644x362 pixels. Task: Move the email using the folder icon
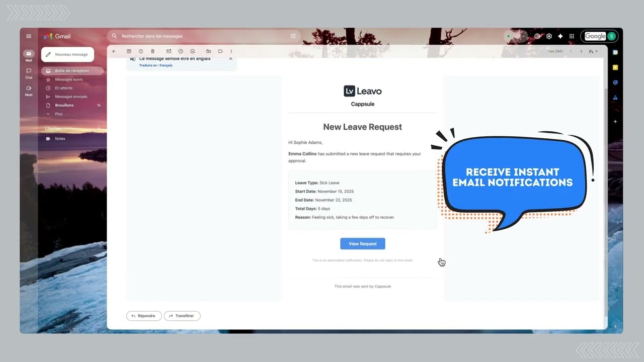208,51
